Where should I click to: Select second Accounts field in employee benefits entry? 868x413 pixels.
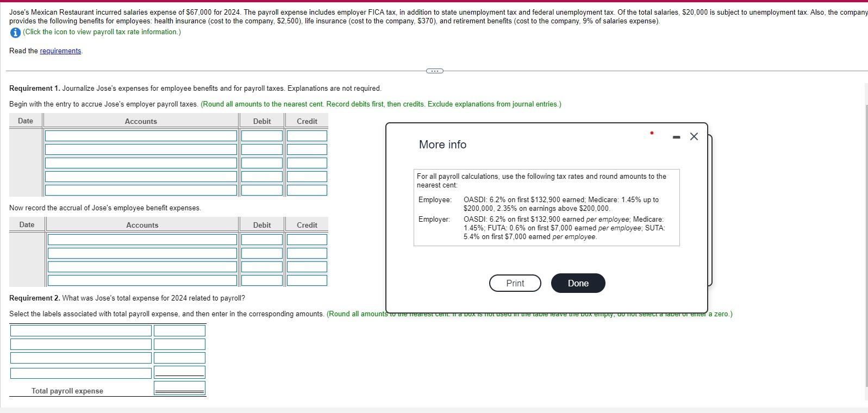[142, 253]
